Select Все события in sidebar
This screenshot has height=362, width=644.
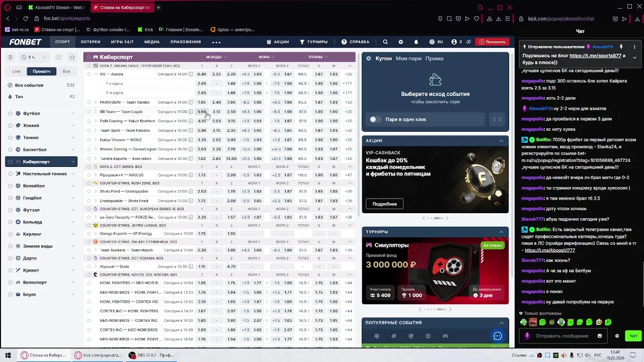pos(41,85)
